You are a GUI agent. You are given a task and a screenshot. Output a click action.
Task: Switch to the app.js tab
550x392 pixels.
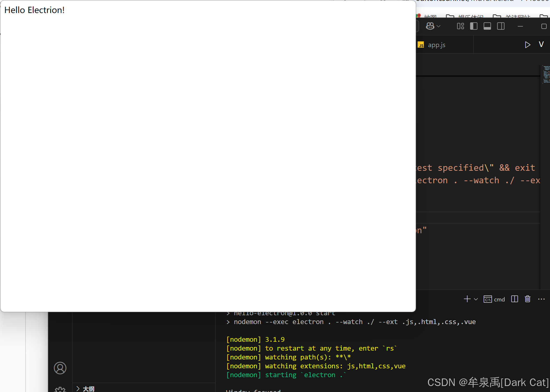pos(436,45)
